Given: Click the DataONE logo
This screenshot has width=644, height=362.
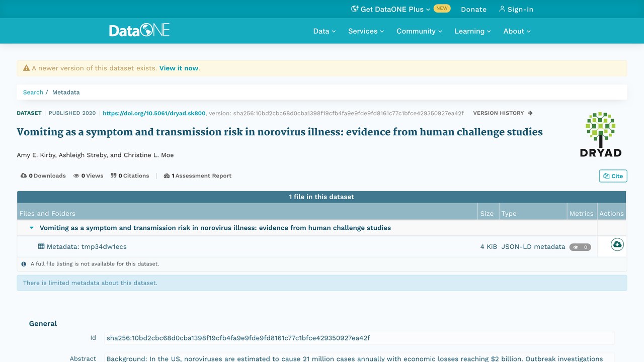Looking at the screenshot, I should (x=139, y=30).
